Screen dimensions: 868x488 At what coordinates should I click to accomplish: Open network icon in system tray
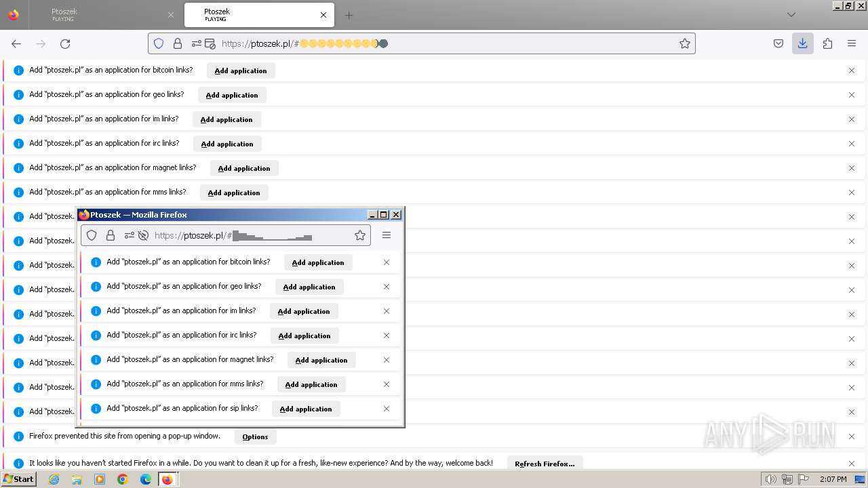[x=787, y=479]
